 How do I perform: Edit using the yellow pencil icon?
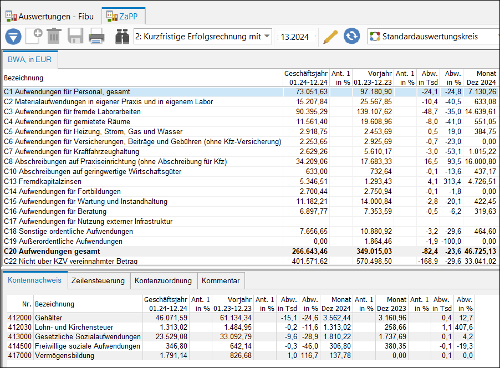click(331, 37)
